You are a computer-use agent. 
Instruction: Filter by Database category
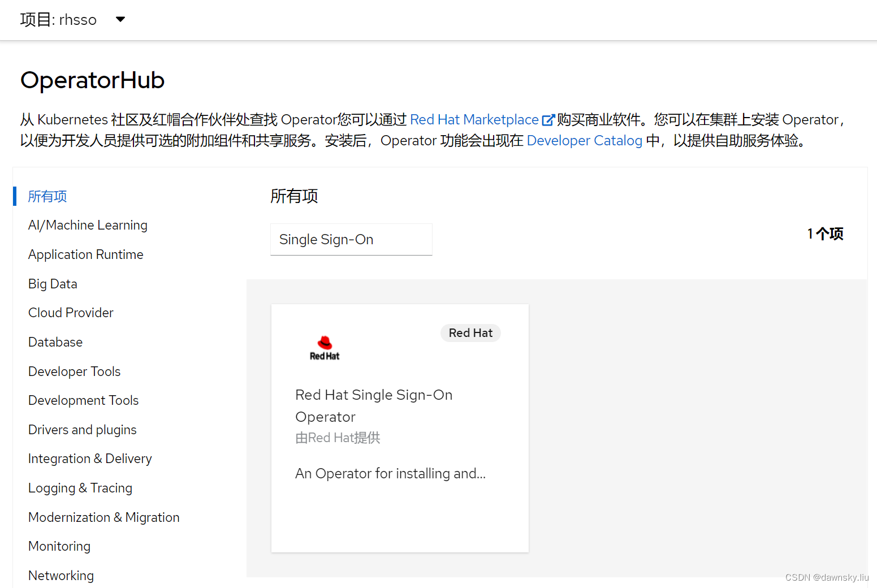tap(55, 342)
